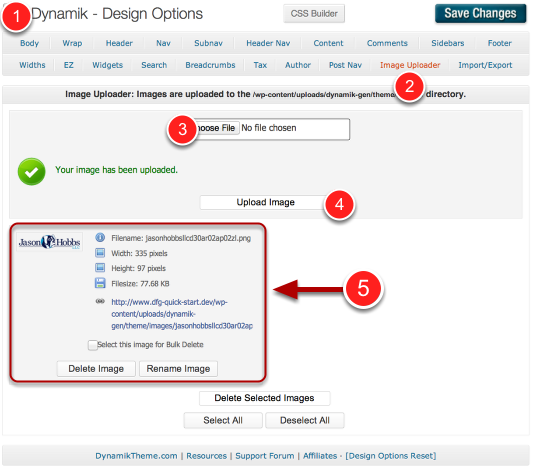Go to the Tax tab

(x=261, y=65)
